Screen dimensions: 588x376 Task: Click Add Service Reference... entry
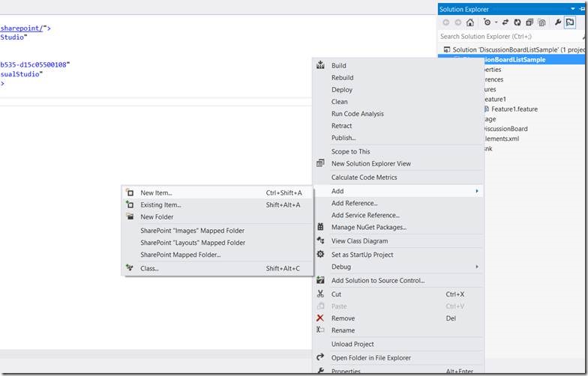click(x=365, y=215)
